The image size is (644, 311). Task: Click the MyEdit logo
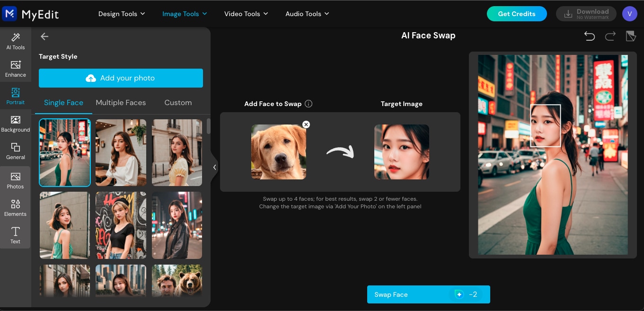(30, 14)
